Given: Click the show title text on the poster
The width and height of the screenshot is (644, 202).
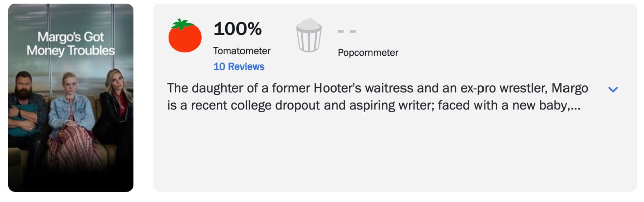Looking at the screenshot, I should tap(70, 44).
